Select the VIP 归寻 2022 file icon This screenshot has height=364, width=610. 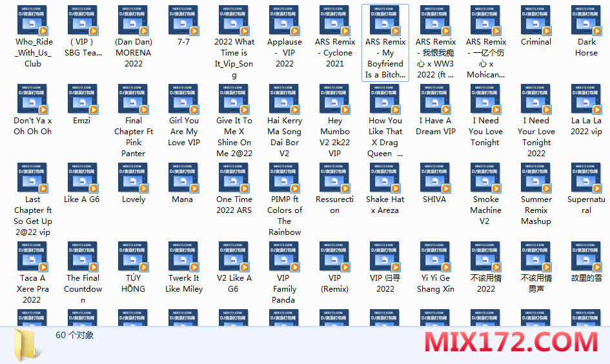pos(385,257)
